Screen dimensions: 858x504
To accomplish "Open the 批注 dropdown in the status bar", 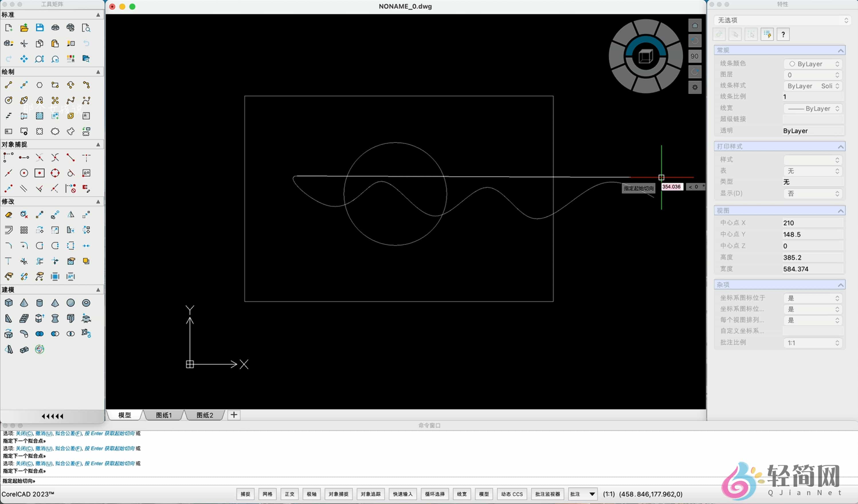I will (583, 494).
